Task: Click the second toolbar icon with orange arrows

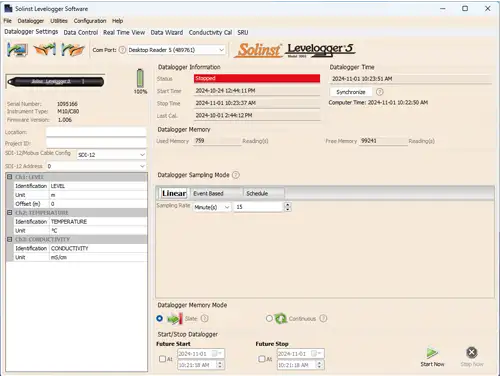Action: click(45, 50)
